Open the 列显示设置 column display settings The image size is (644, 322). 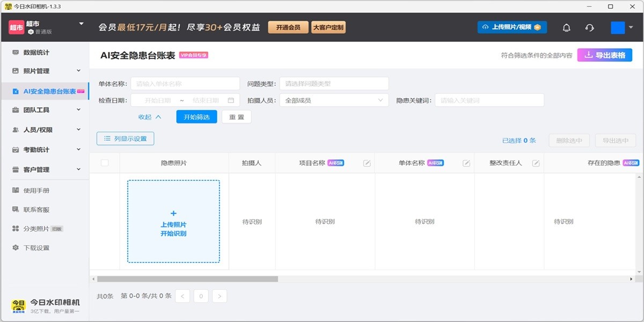click(x=125, y=138)
